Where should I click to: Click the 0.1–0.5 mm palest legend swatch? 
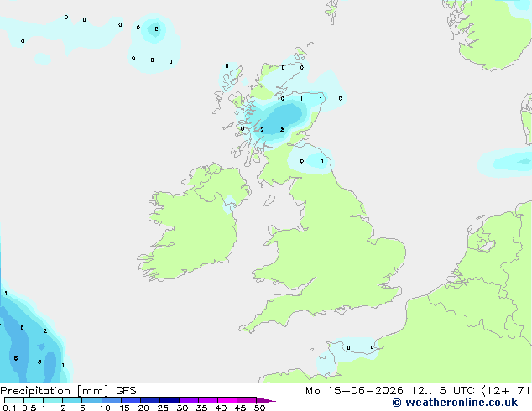click(x=14, y=400)
